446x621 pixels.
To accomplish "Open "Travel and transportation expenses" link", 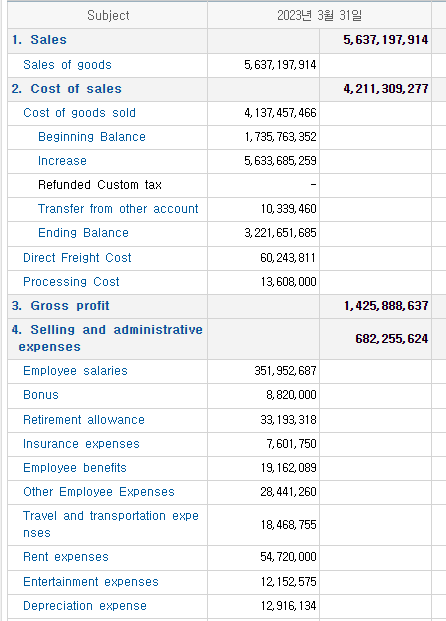I will [x=111, y=524].
